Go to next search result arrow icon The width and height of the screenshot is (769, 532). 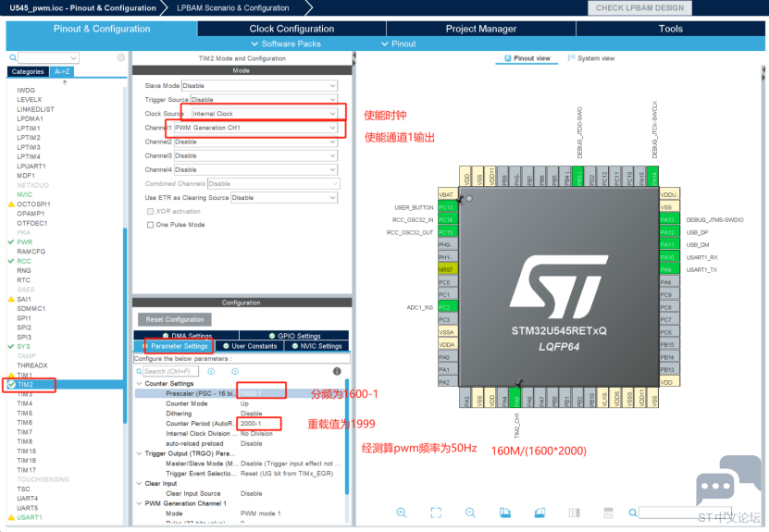[235, 371]
